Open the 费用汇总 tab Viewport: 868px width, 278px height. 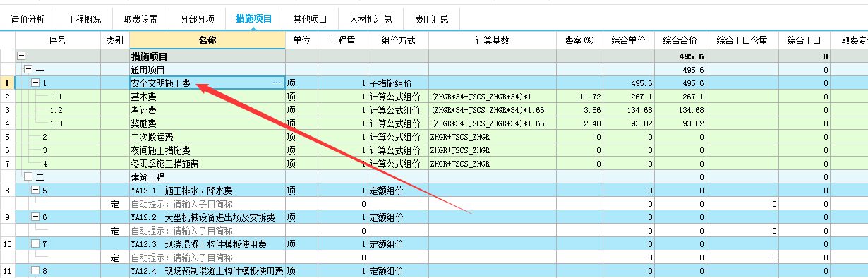click(431, 19)
